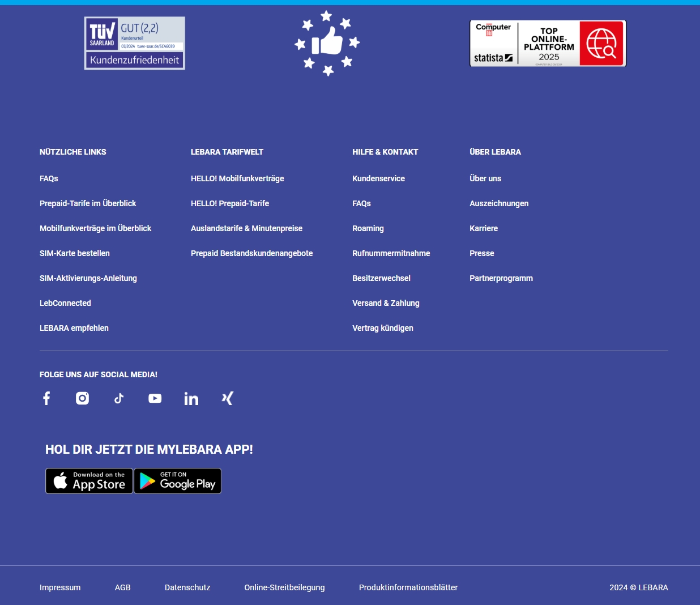This screenshot has height=605, width=700.
Task: Open Mobilfunkverträge im Überblick link
Action: point(95,228)
